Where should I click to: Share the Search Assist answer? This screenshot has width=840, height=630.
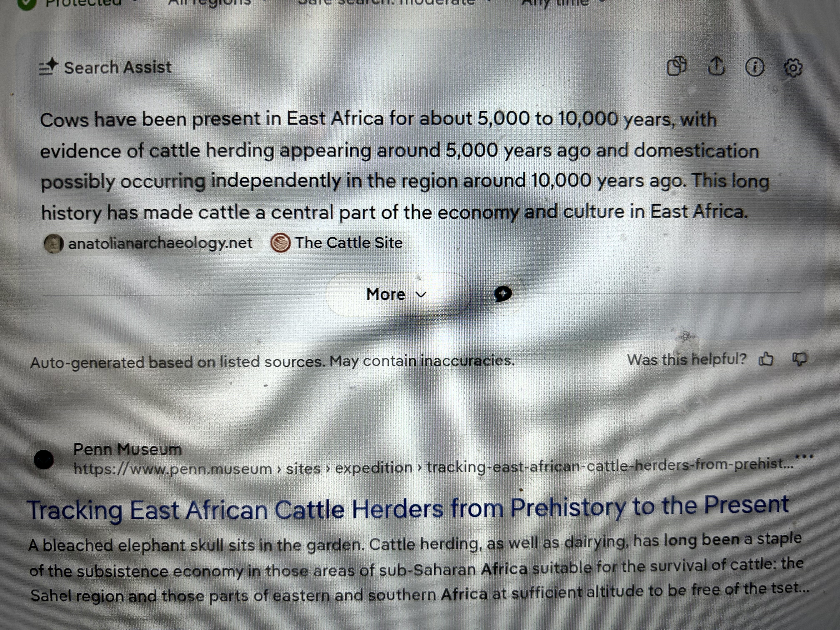coord(716,67)
